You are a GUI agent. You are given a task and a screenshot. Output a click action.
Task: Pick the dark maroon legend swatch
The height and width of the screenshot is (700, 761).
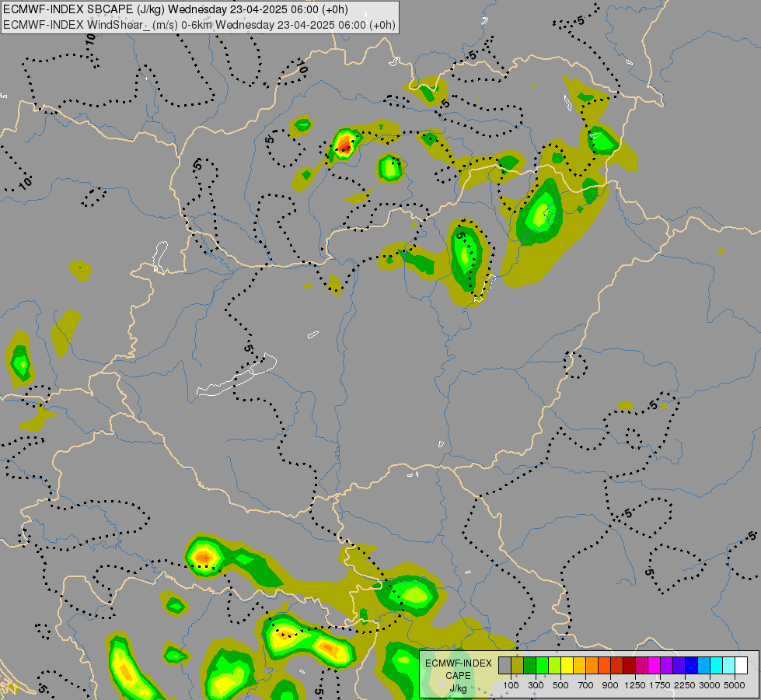630,665
